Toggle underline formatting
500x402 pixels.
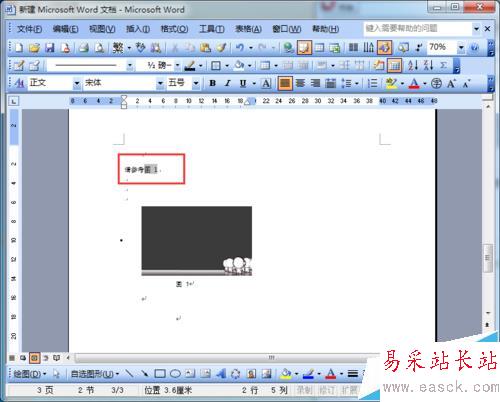click(x=243, y=83)
